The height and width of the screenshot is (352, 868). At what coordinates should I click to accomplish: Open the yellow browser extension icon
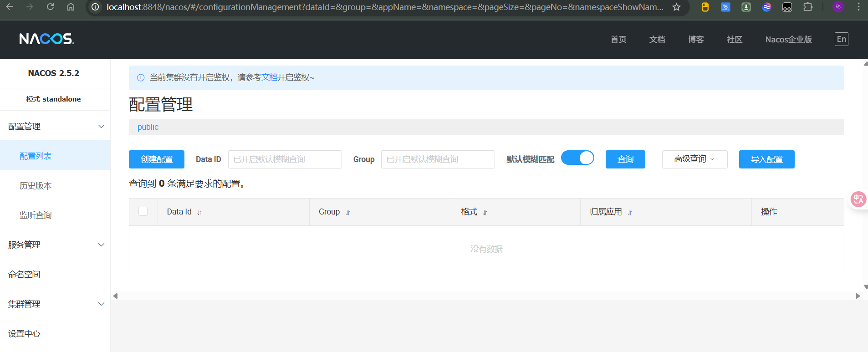[x=705, y=7]
